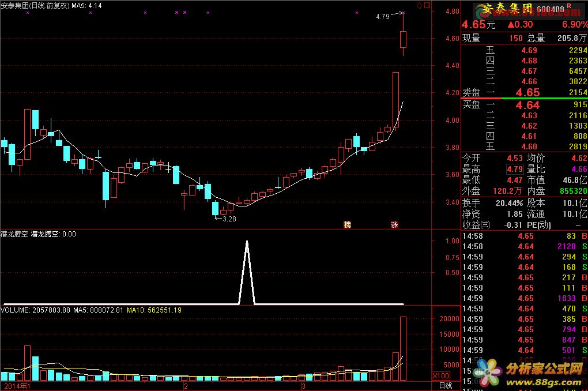Click the chart title 安泰集团(日线.前复权)

(x=35, y=6)
